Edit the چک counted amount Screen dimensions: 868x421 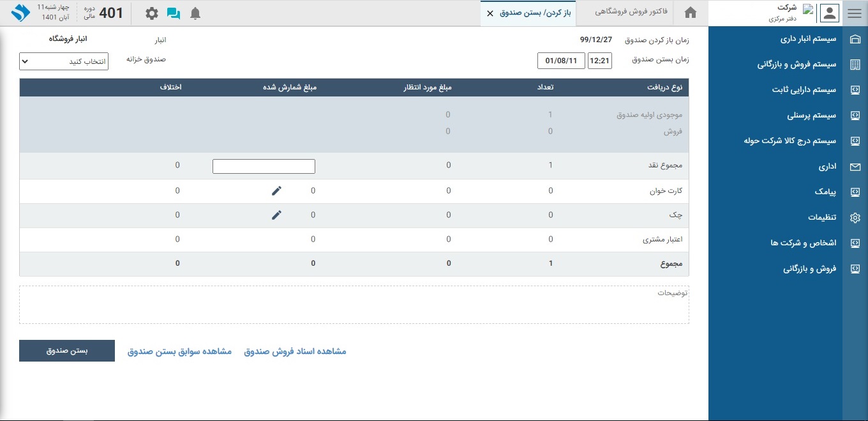coord(276,215)
